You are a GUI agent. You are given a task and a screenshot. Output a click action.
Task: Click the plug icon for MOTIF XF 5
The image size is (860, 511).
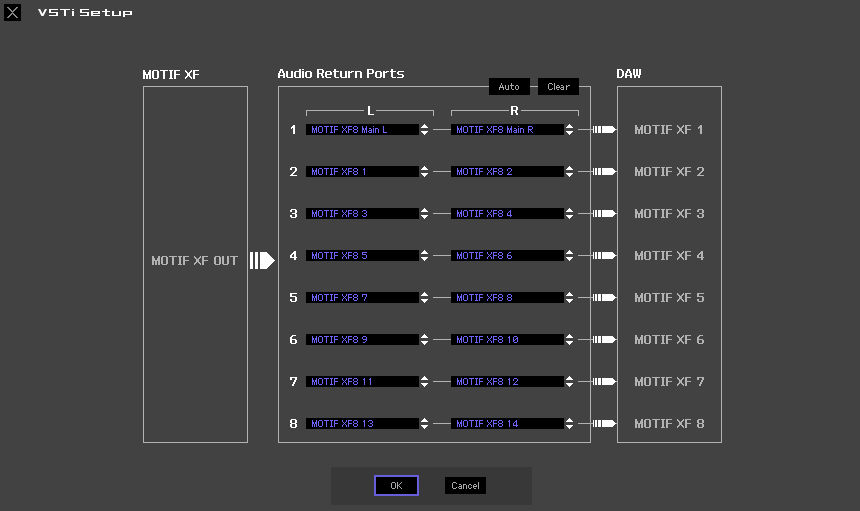(x=603, y=298)
